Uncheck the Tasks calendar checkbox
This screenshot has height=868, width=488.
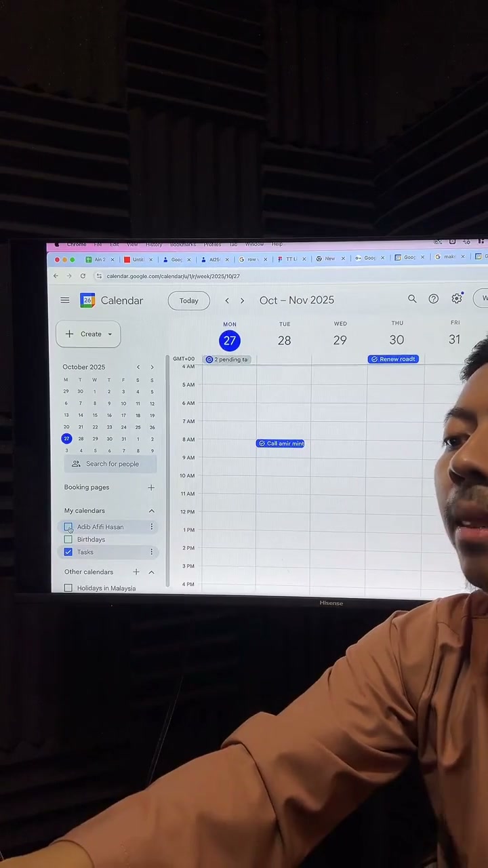[x=68, y=552]
